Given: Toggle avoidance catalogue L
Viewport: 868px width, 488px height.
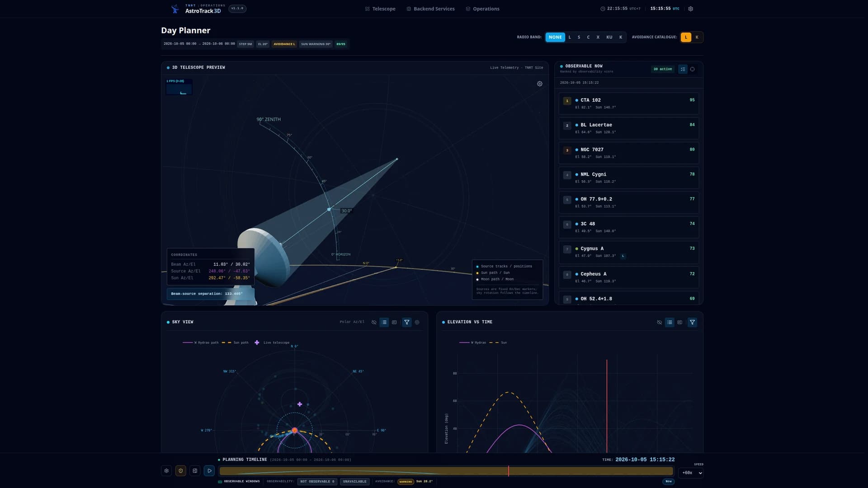Looking at the screenshot, I should [x=686, y=37].
